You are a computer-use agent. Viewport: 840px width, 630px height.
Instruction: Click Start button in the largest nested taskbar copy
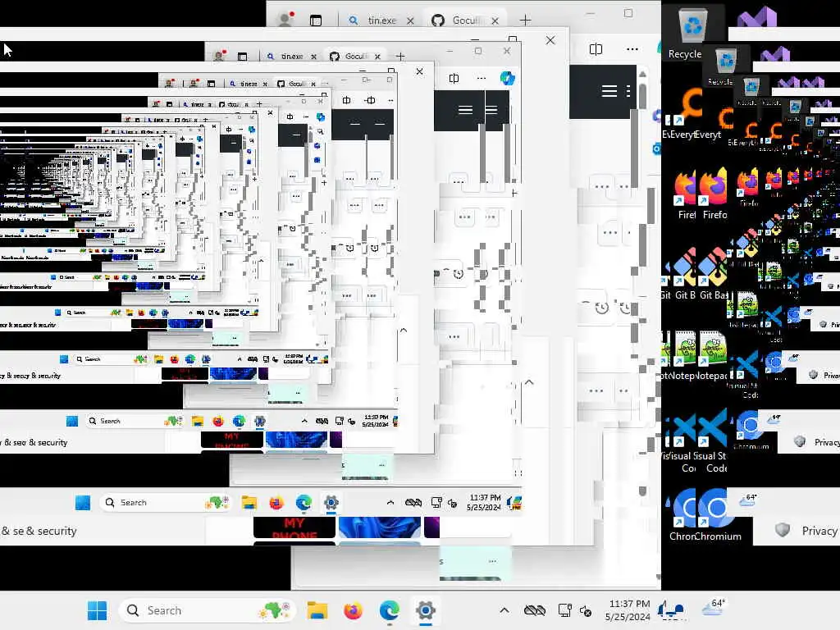(x=83, y=503)
